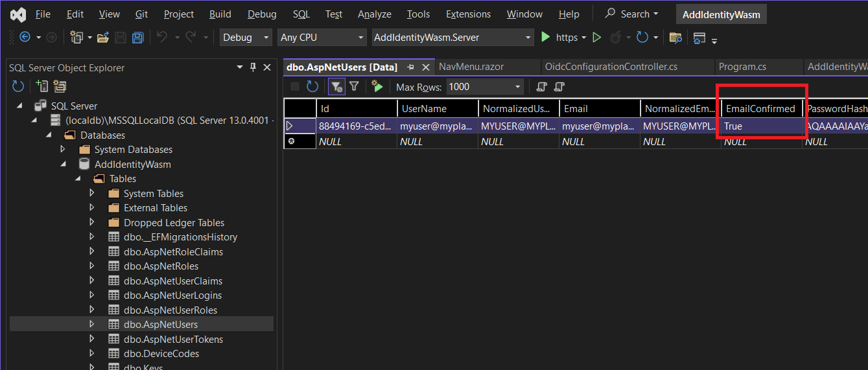Close the SQL Server Object Explorer panel

coord(267,67)
